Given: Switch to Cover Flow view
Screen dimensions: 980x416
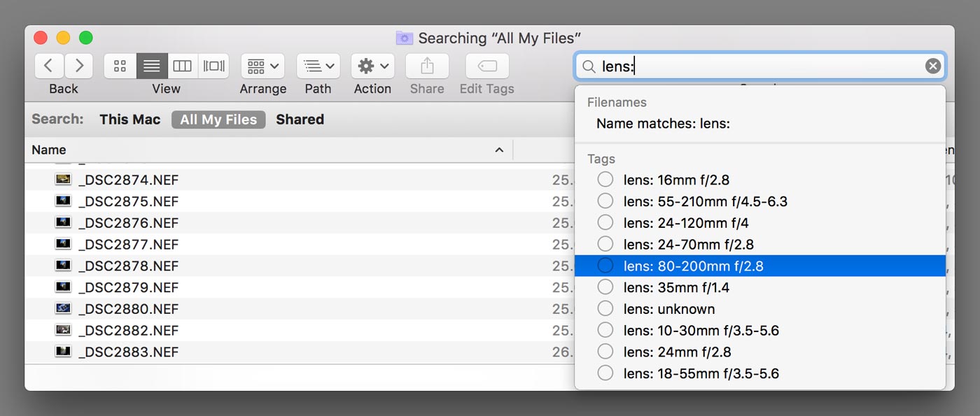Looking at the screenshot, I should click(213, 66).
